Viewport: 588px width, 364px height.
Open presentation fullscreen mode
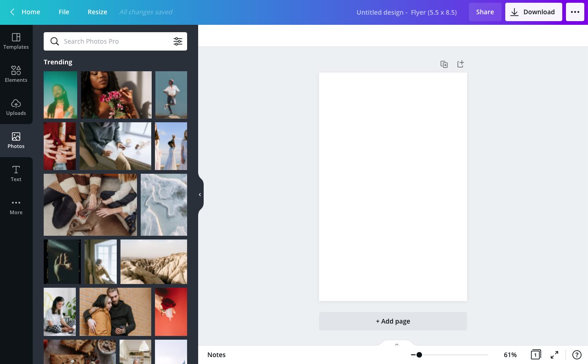coord(554,355)
